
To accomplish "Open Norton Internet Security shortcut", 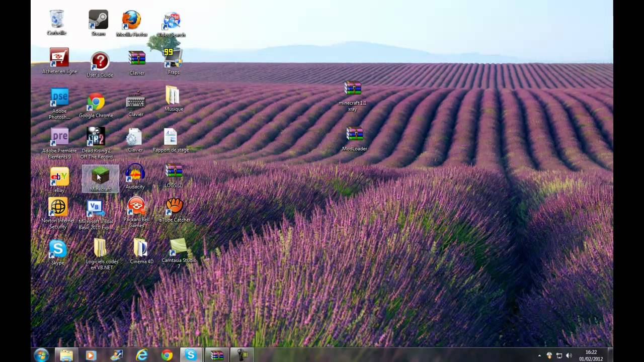I will coord(58,214).
